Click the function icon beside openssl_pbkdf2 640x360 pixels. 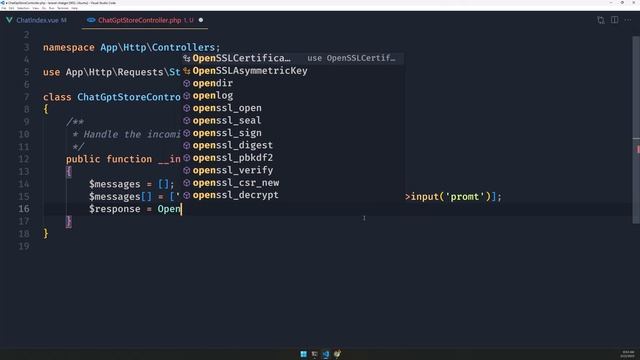(x=187, y=158)
